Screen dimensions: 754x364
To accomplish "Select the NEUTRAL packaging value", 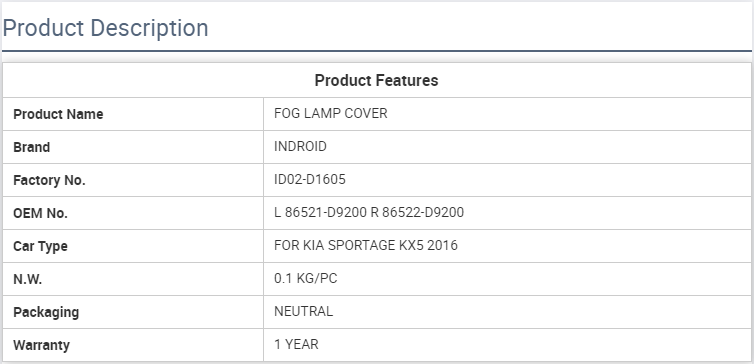I will tap(303, 311).
